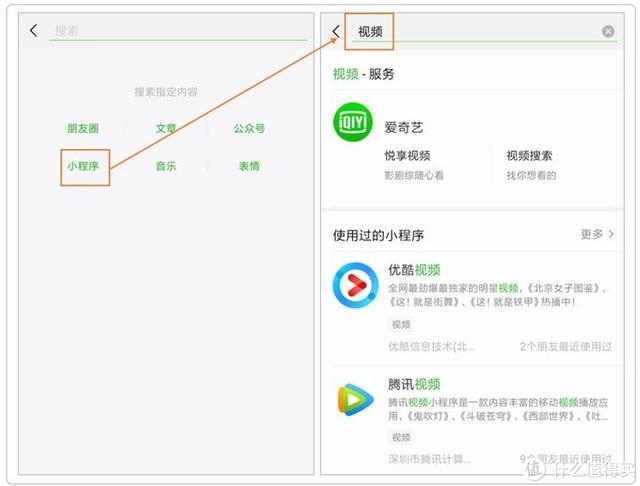
Task: Focus the empty 搜索 input field
Action: click(178, 31)
